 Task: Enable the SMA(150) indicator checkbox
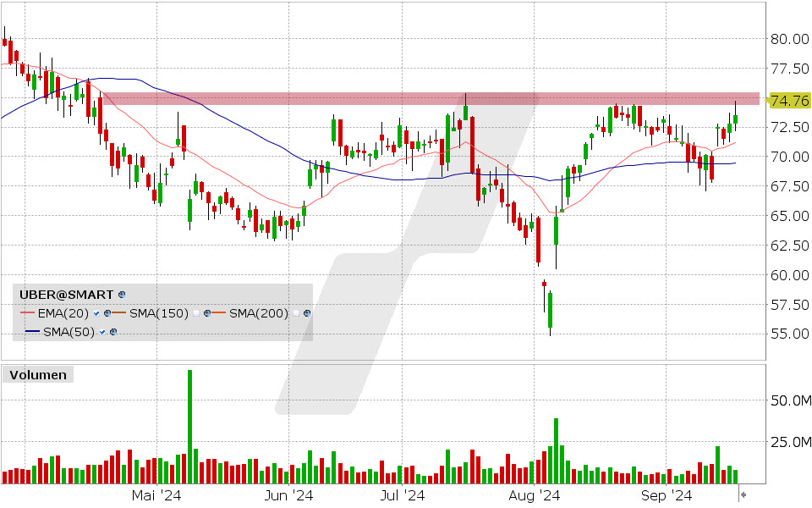click(x=195, y=313)
